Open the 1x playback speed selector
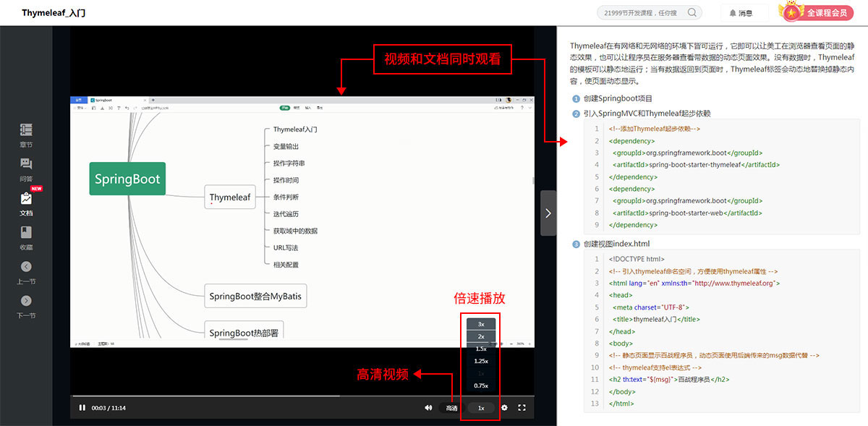This screenshot has width=868, height=426. click(481, 408)
